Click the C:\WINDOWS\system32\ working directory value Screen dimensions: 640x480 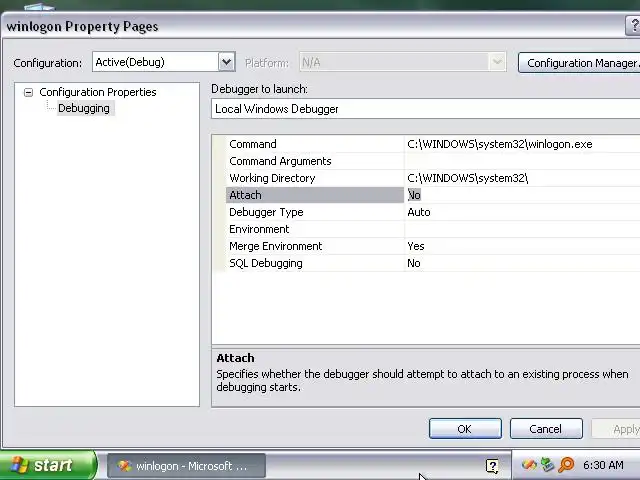click(468, 178)
